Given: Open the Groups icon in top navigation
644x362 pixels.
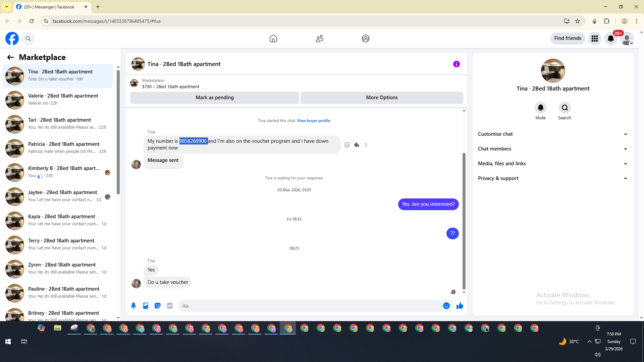Looking at the screenshot, I should click(366, 39).
